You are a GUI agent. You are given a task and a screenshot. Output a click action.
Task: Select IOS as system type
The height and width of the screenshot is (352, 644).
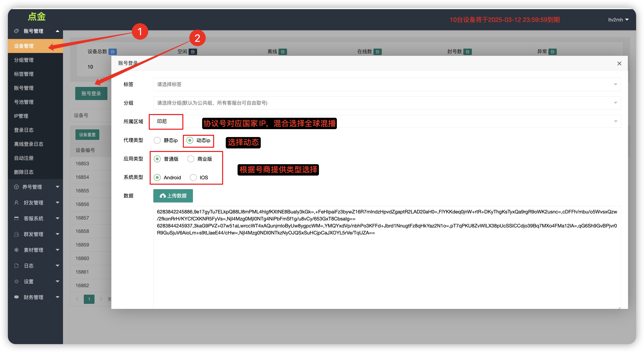click(193, 177)
